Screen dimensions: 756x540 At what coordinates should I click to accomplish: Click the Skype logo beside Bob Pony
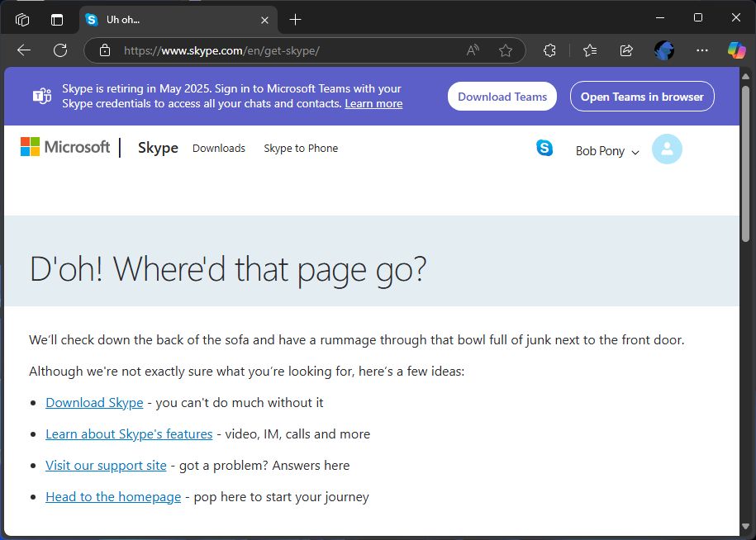[544, 148]
